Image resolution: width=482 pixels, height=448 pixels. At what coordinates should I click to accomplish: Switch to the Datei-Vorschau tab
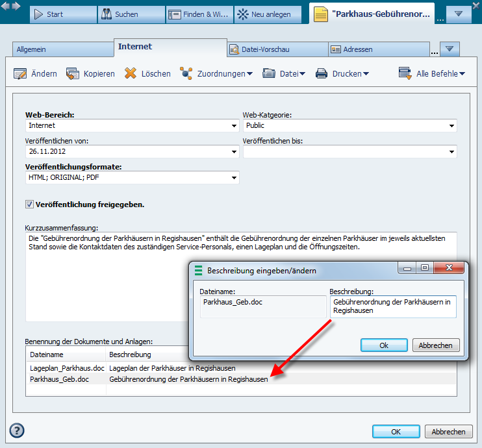277,49
